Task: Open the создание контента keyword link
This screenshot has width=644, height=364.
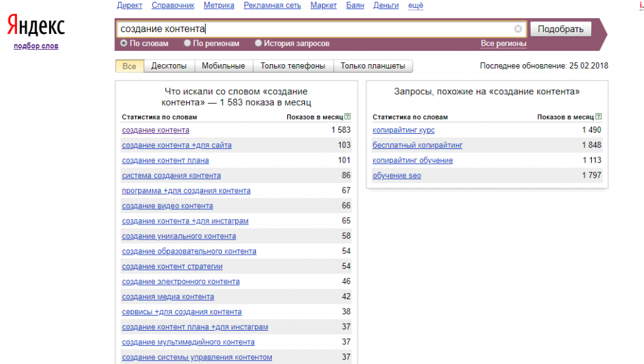Action: (x=156, y=130)
